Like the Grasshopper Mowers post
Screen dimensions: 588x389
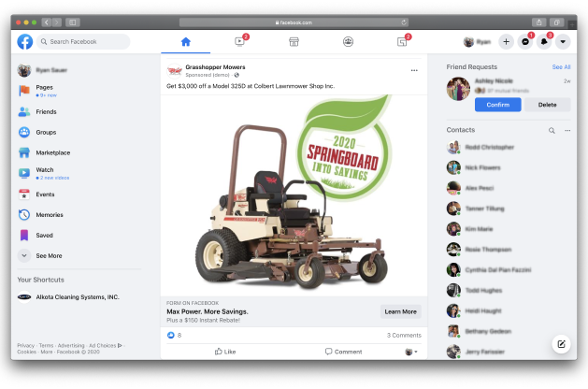coord(224,352)
